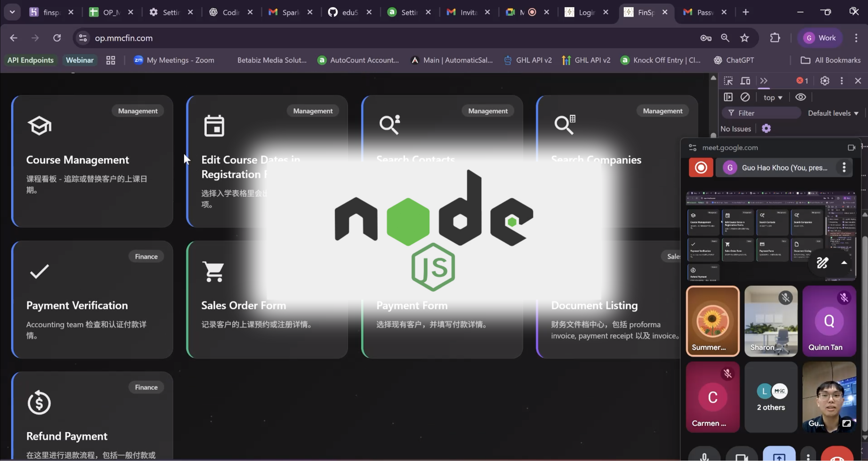Reload the current page

point(57,38)
